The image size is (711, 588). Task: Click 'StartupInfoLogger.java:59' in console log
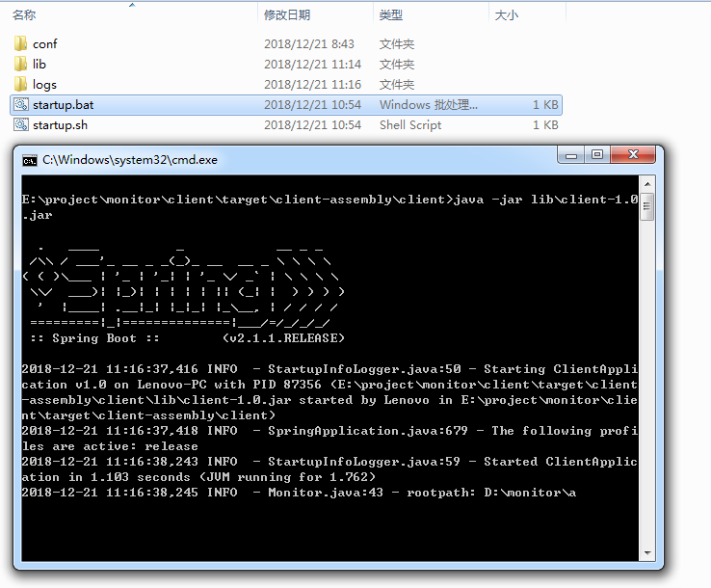(x=364, y=462)
